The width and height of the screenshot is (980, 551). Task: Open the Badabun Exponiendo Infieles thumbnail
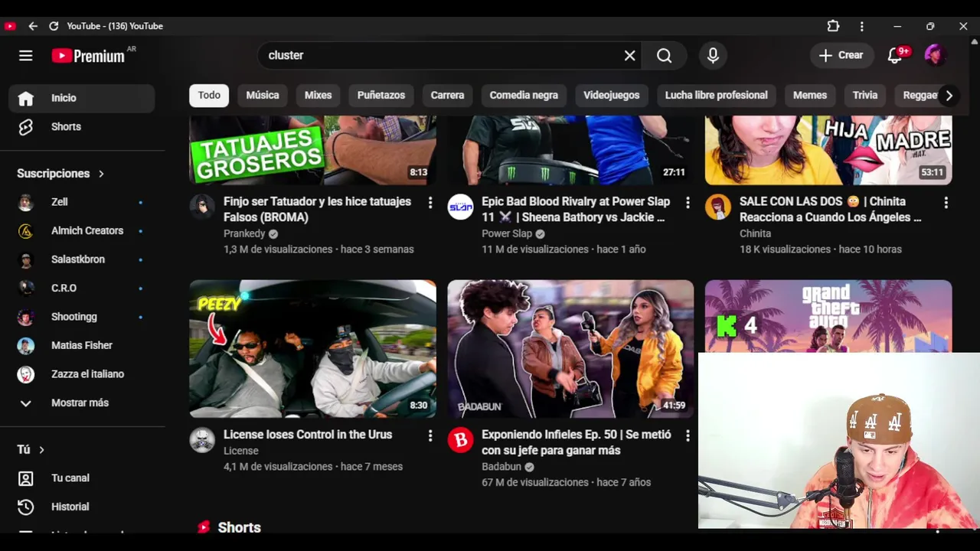(570, 349)
